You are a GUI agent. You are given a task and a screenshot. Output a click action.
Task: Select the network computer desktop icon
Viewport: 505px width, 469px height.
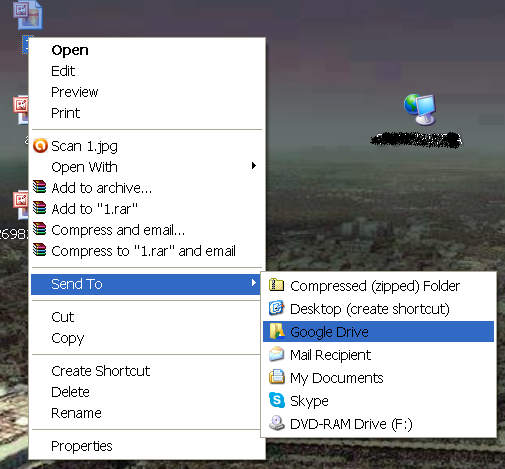(420, 109)
